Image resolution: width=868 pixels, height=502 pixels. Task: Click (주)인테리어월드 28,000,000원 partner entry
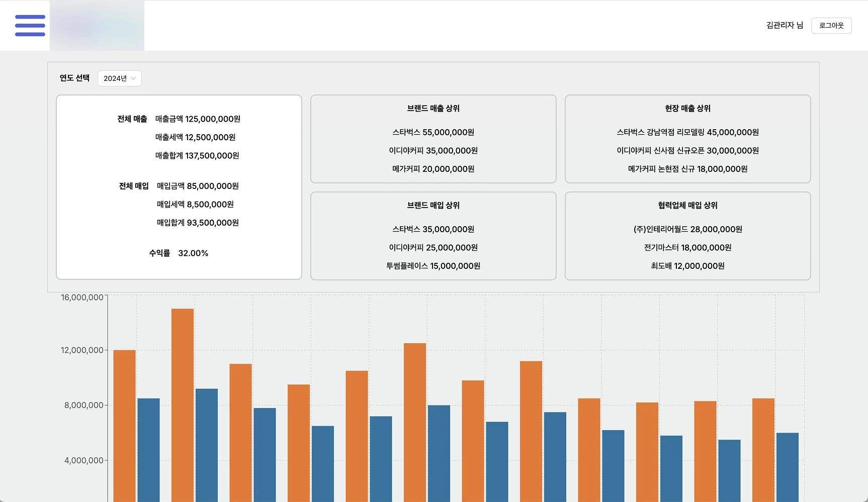click(688, 230)
